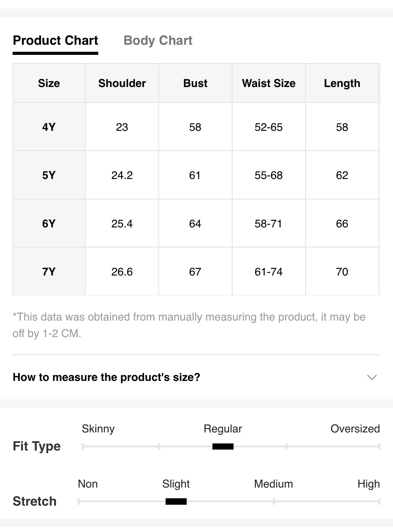Viewport: 393px width, 532px height.
Task: Click the Waist Size column header
Action: pyautogui.click(x=269, y=83)
